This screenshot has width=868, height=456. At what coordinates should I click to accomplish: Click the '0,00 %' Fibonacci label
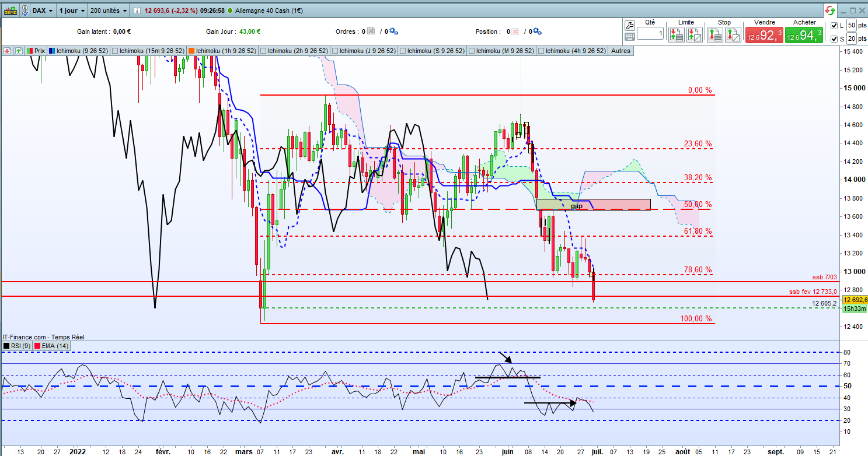coord(700,90)
